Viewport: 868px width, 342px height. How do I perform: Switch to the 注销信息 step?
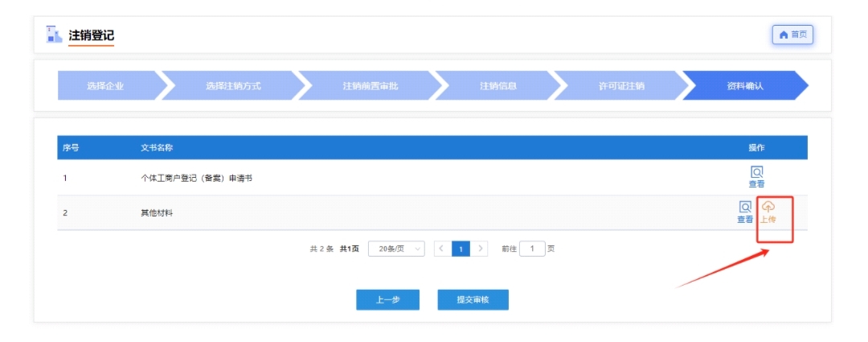click(497, 86)
